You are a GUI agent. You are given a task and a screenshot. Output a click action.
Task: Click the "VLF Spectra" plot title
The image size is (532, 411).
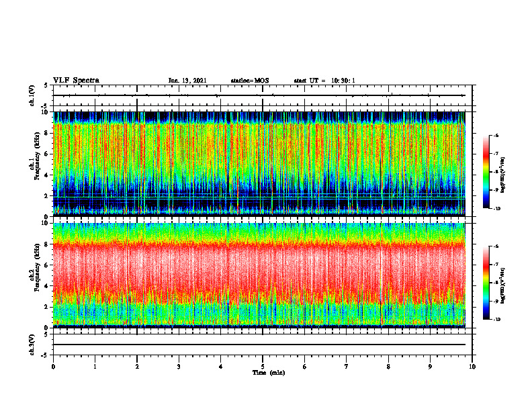tap(76, 81)
